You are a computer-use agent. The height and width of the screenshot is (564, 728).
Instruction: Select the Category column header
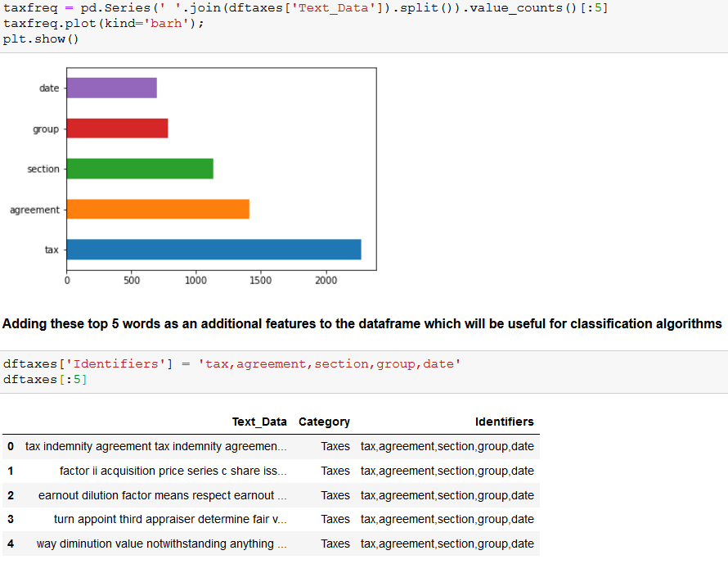pyautogui.click(x=324, y=422)
